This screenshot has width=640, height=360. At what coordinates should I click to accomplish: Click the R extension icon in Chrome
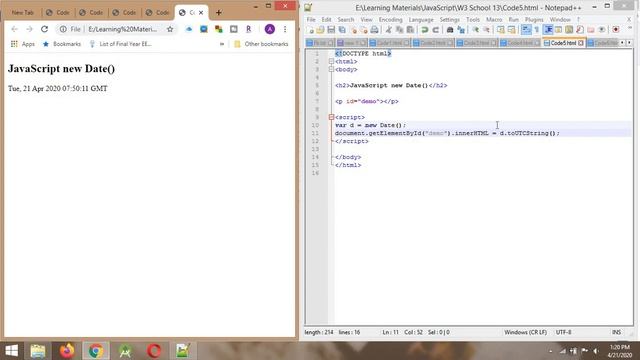click(249, 29)
